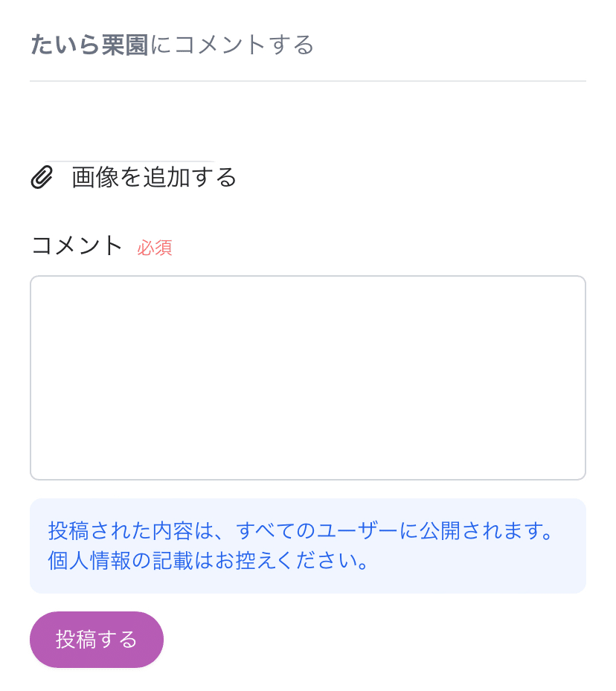
Task: Submit with the 投稿する button
Action: pyautogui.click(x=97, y=640)
